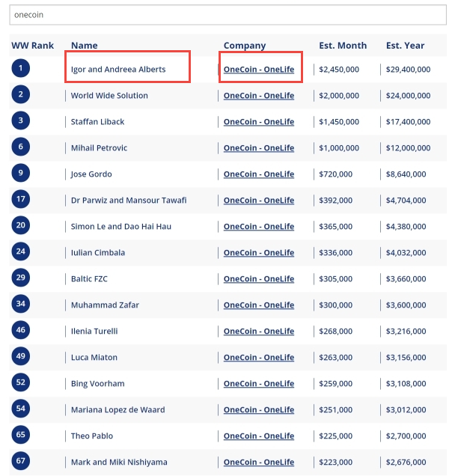
Task: Open company link beside Theo Pablo
Action: tap(259, 436)
